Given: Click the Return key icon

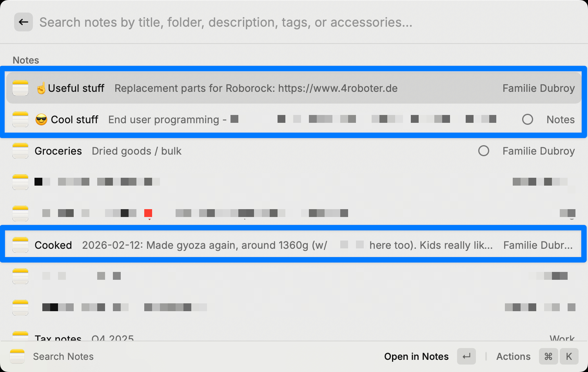Looking at the screenshot, I should point(466,356).
